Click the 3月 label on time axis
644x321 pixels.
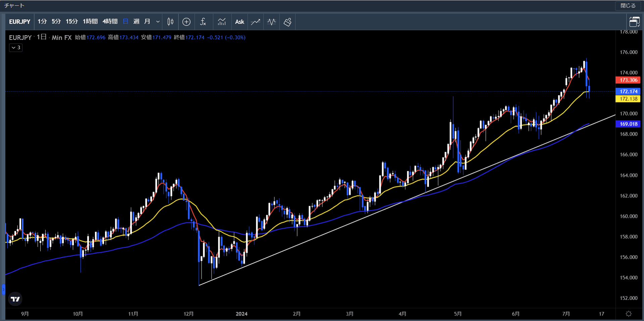coord(350,314)
